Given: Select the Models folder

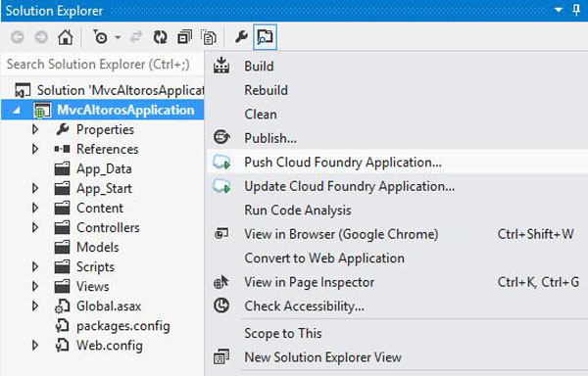Looking at the screenshot, I should (97, 247).
